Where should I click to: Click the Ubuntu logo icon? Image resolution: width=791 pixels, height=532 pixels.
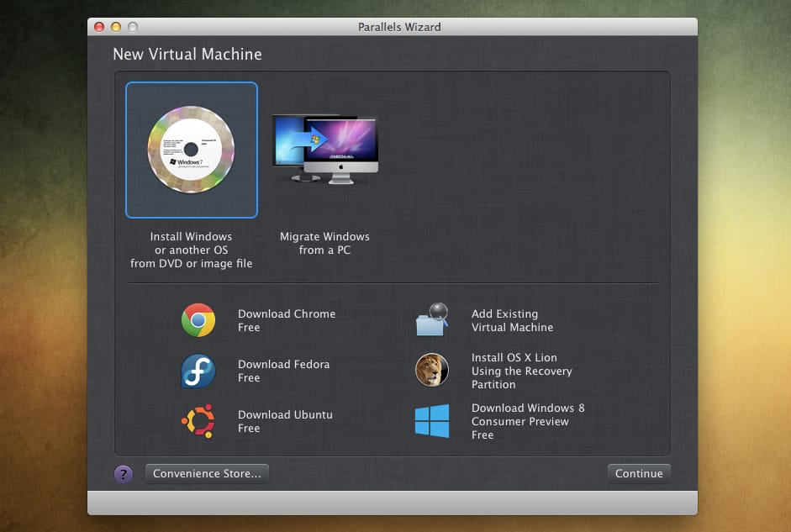198,421
